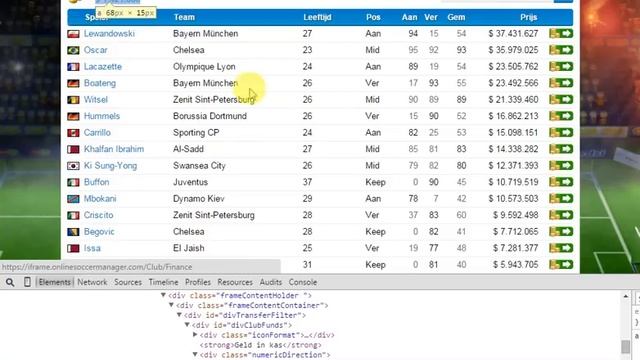Click the buy icon in Boateng's row

(561, 83)
